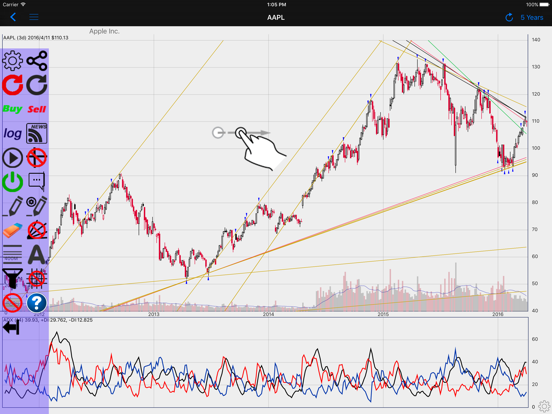This screenshot has width=552, height=414.
Task: Tap the battery indicator in status bar
Action: point(544,5)
